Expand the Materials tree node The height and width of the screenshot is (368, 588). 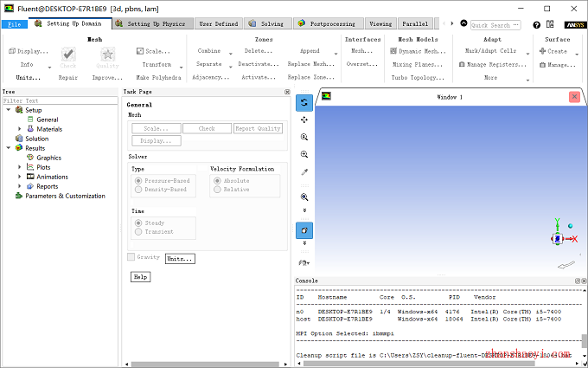point(20,129)
